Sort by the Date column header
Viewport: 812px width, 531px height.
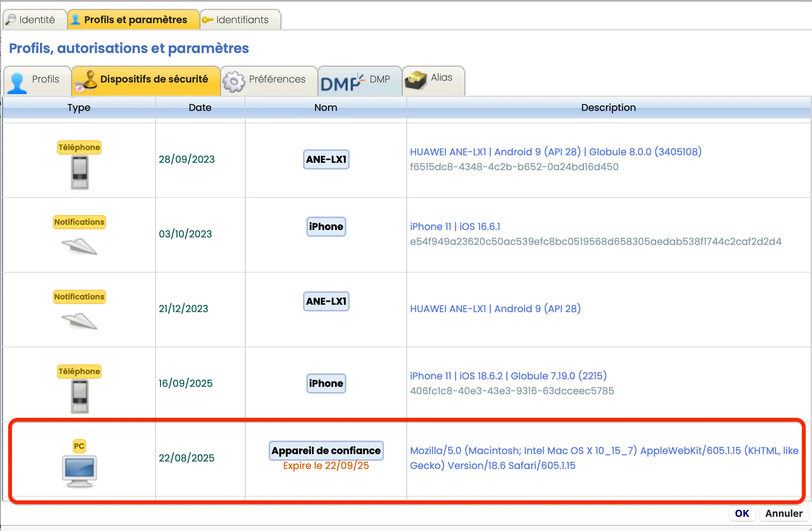[200, 108]
